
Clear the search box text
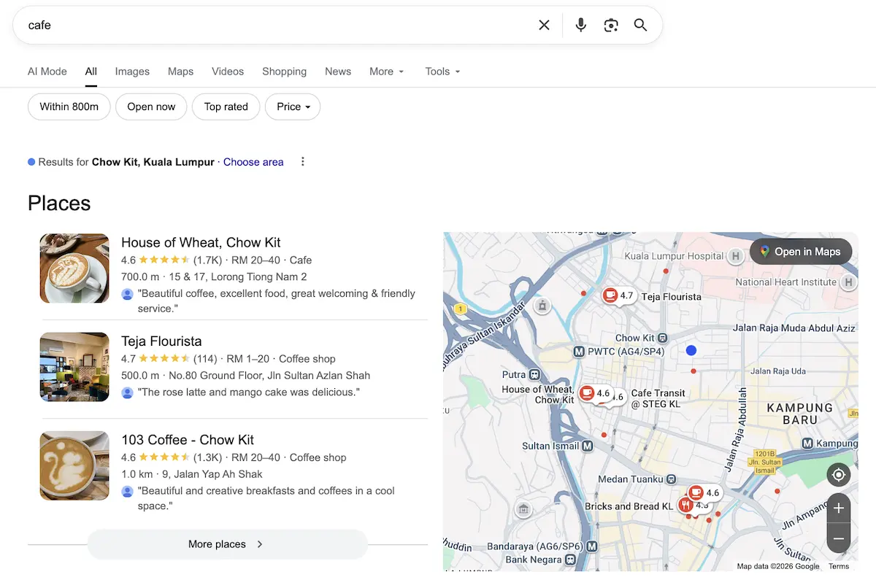(x=544, y=25)
